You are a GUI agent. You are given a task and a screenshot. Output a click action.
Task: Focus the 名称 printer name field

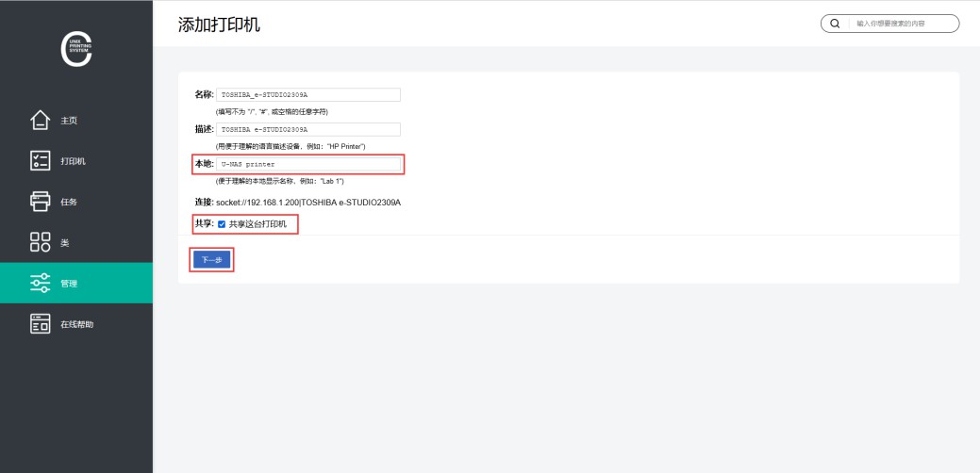[307, 95]
